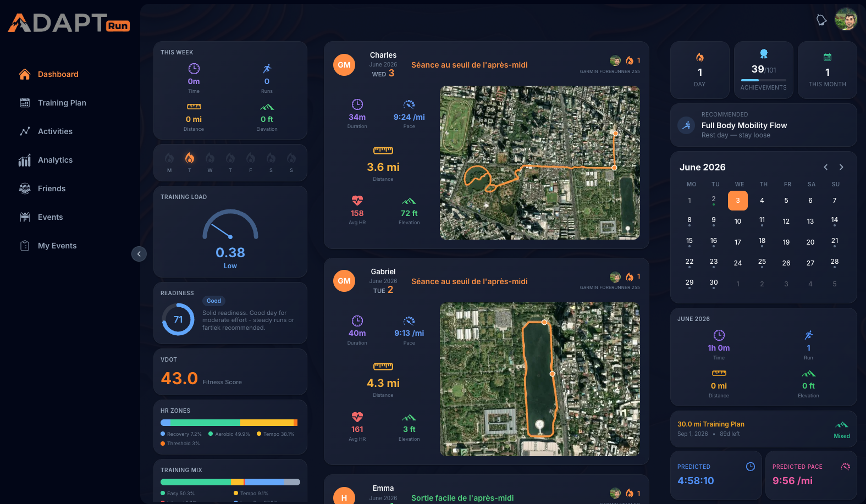Click the HR Zones color bar
The image size is (866, 504).
pos(229,423)
